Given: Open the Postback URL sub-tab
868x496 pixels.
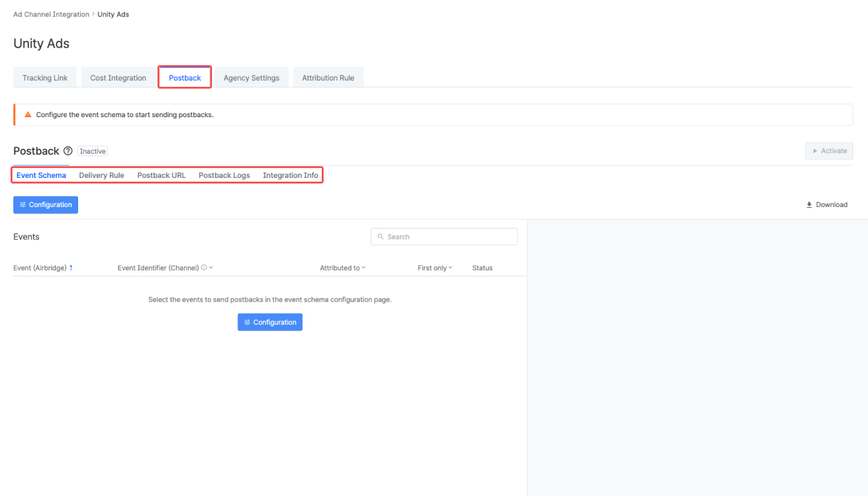Looking at the screenshot, I should [161, 175].
